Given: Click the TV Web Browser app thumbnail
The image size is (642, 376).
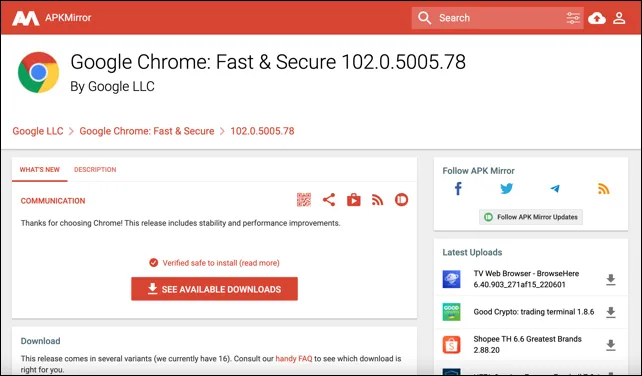Looking at the screenshot, I should click(x=452, y=279).
